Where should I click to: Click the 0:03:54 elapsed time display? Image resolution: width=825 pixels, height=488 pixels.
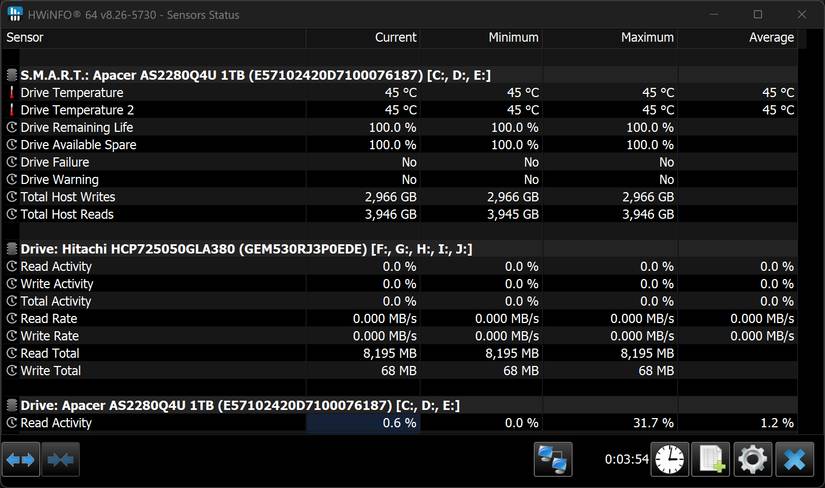(627, 460)
